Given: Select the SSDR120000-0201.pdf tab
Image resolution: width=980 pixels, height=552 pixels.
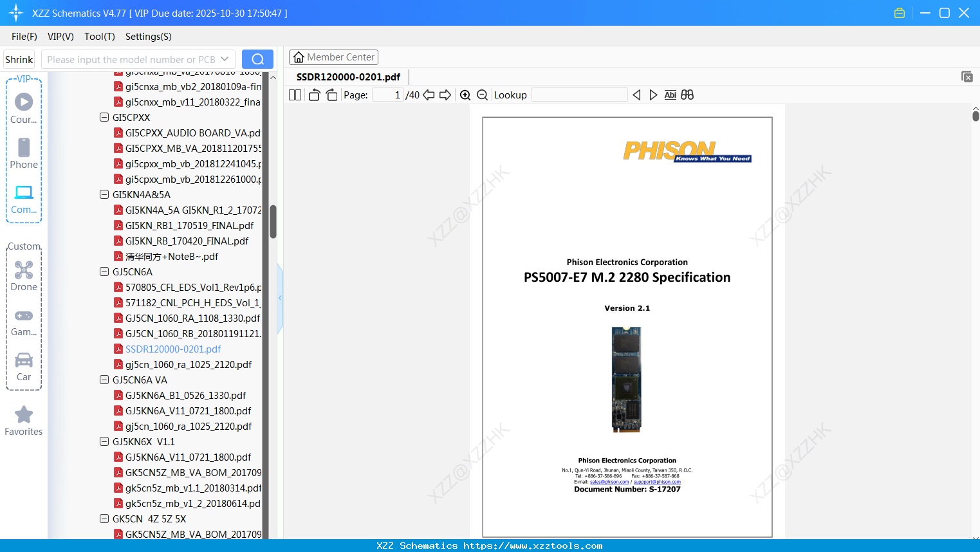Looking at the screenshot, I should click(x=348, y=77).
